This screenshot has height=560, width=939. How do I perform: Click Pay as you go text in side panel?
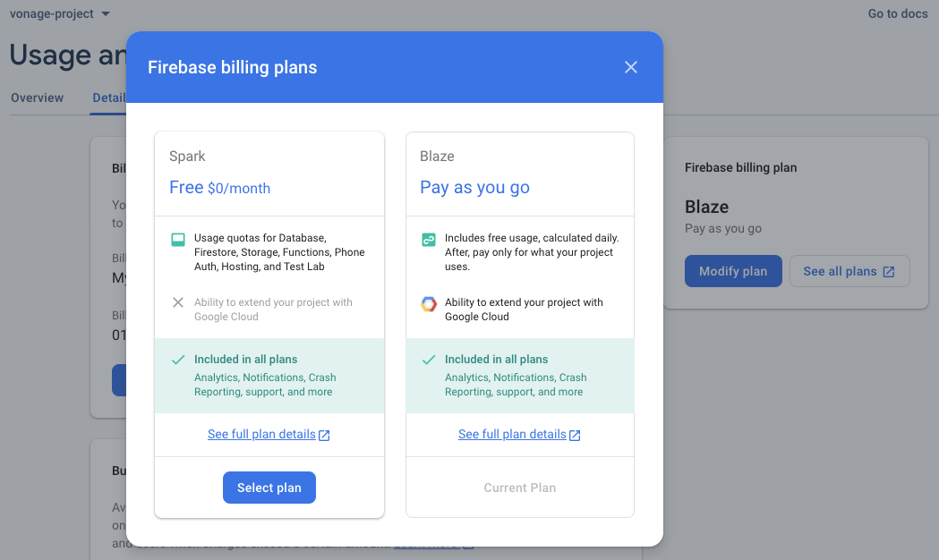[722, 228]
